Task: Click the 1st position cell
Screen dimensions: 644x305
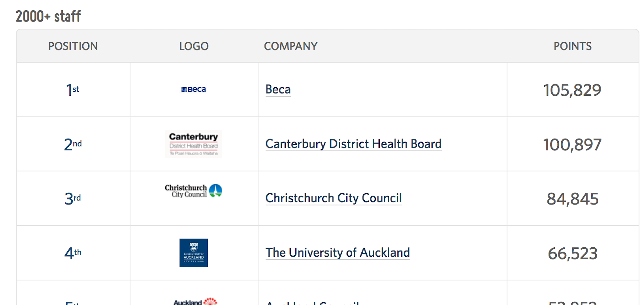Action: pyautogui.click(x=73, y=90)
